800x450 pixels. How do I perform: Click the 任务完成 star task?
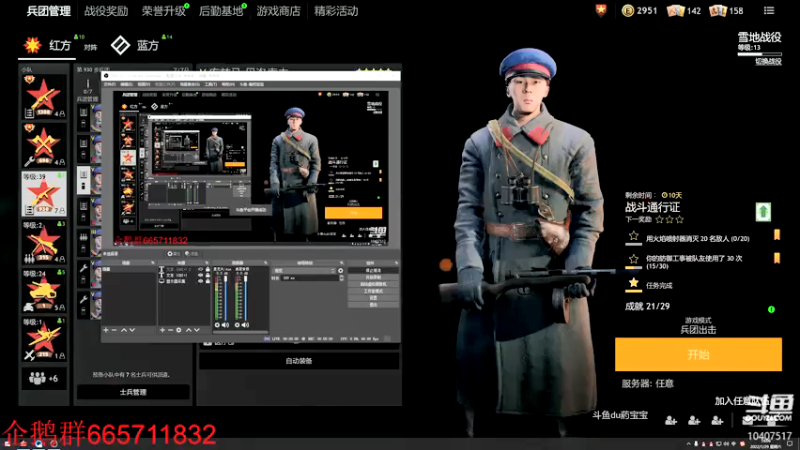[x=649, y=285]
